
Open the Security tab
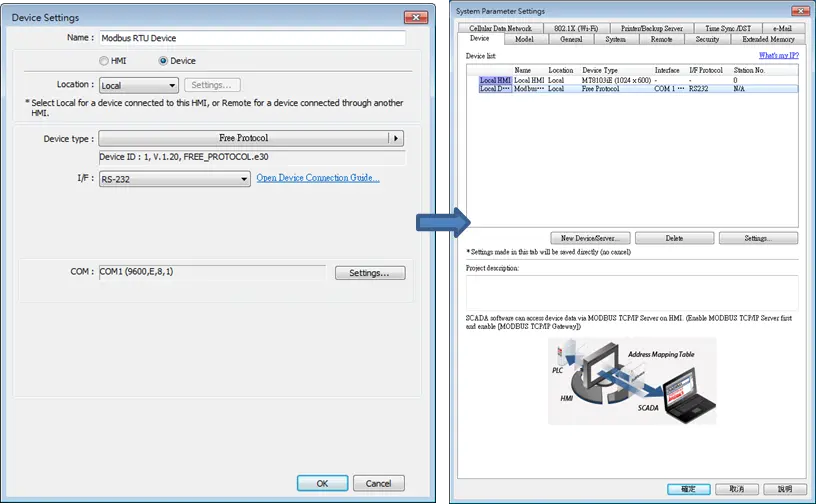point(707,39)
